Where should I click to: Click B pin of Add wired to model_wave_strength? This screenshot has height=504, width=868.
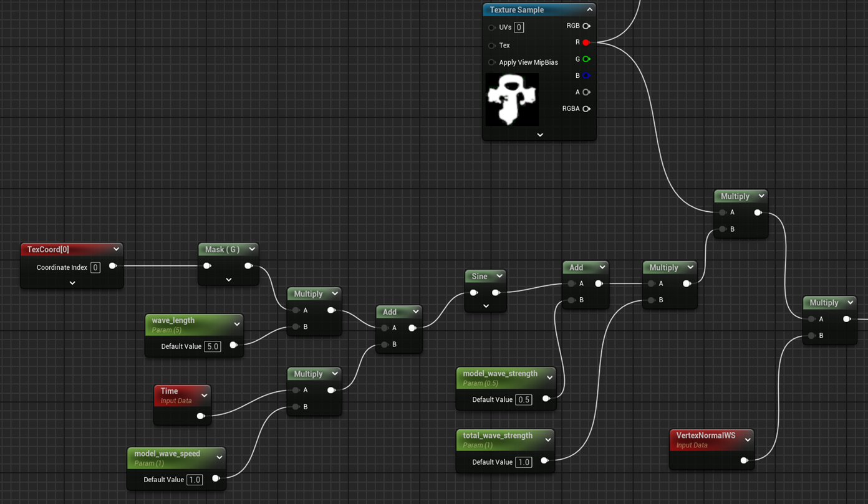coord(571,300)
